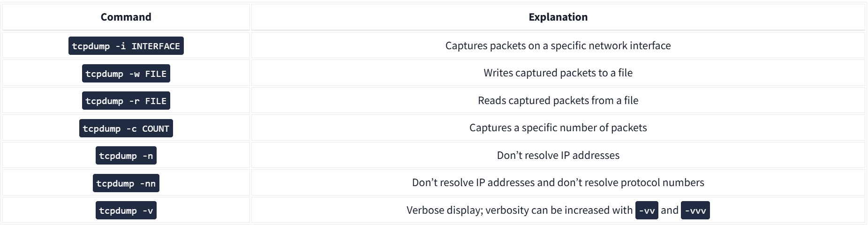The width and height of the screenshot is (868, 225).
Task: Click the 'tcpdump -v' code block
Action: 126,210
